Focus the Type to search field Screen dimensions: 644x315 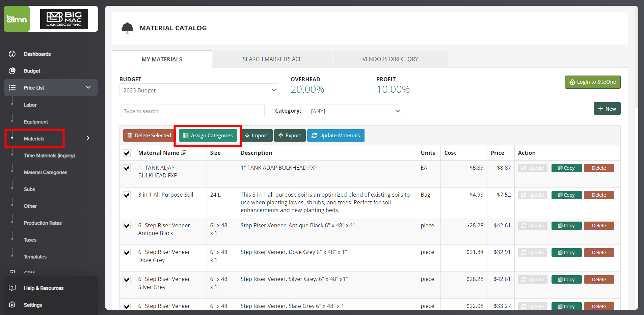(x=193, y=111)
